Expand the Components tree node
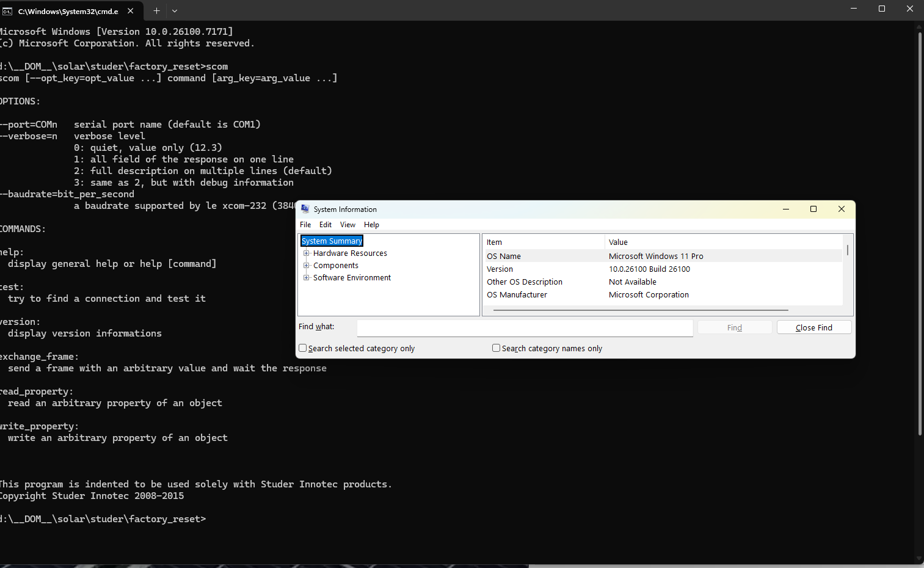The width and height of the screenshot is (924, 568). click(307, 266)
